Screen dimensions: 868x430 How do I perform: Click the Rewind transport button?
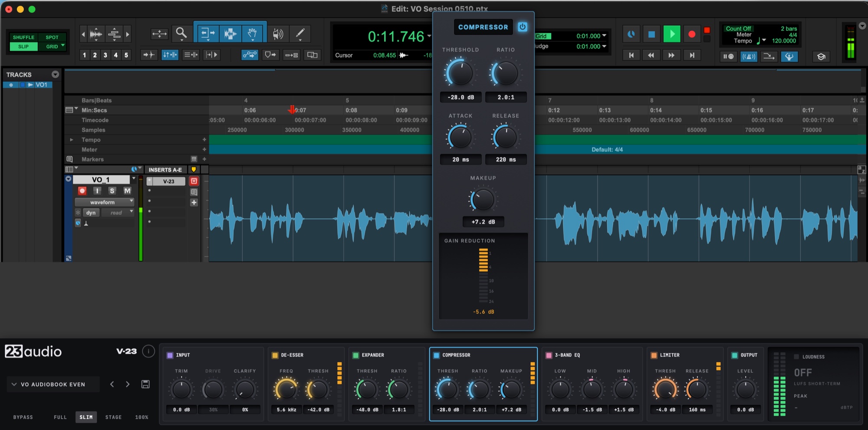click(651, 55)
